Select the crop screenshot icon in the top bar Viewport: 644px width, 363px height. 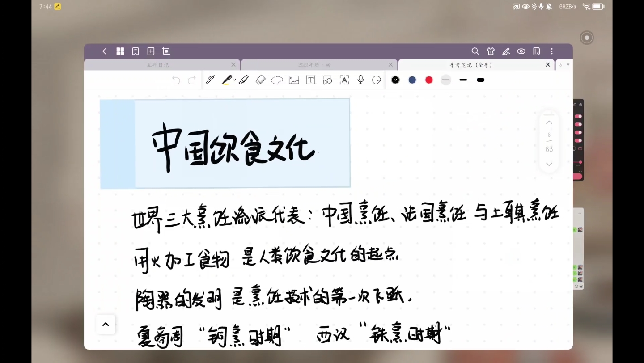pyautogui.click(x=166, y=51)
